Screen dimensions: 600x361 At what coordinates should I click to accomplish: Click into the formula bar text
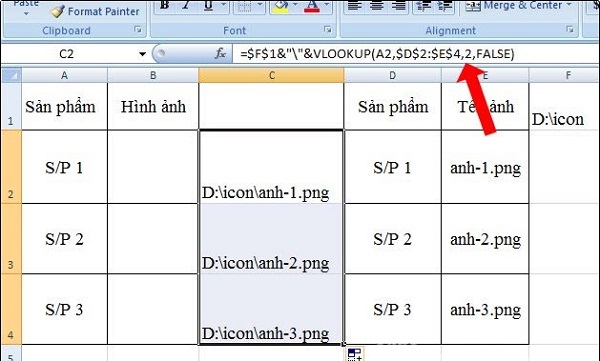tap(377, 54)
